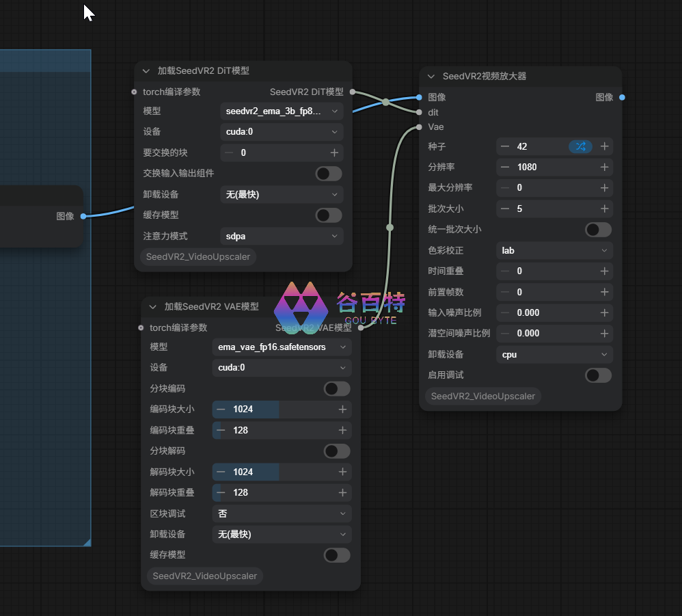Open VAE node 设备 cuda:0 dropdown
The width and height of the screenshot is (682, 616).
coord(282,368)
